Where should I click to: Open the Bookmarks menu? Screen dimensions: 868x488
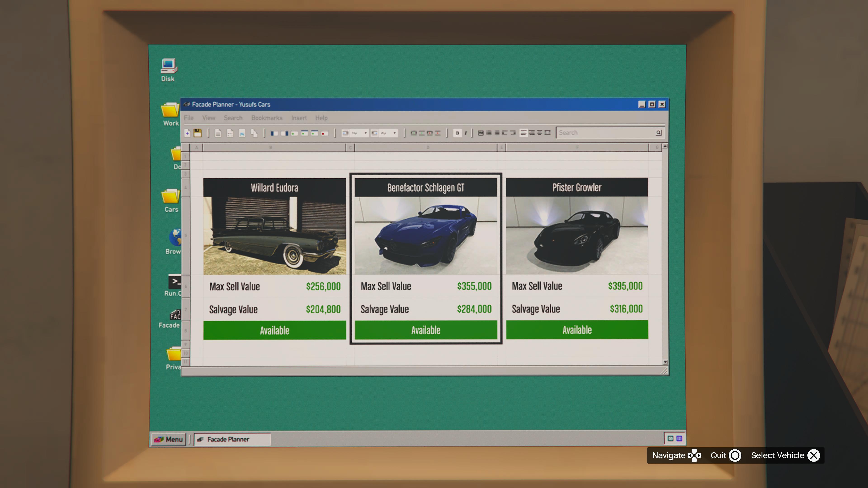tap(267, 118)
